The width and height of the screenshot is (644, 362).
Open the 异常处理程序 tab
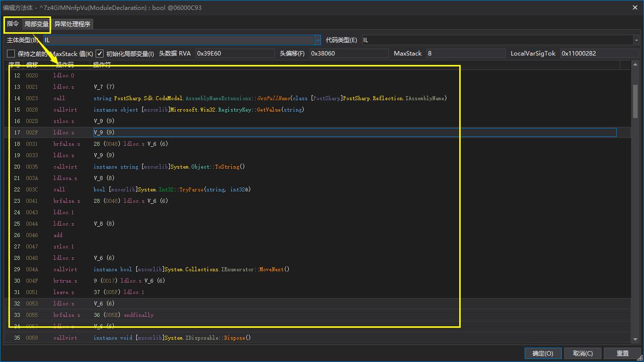click(x=72, y=23)
